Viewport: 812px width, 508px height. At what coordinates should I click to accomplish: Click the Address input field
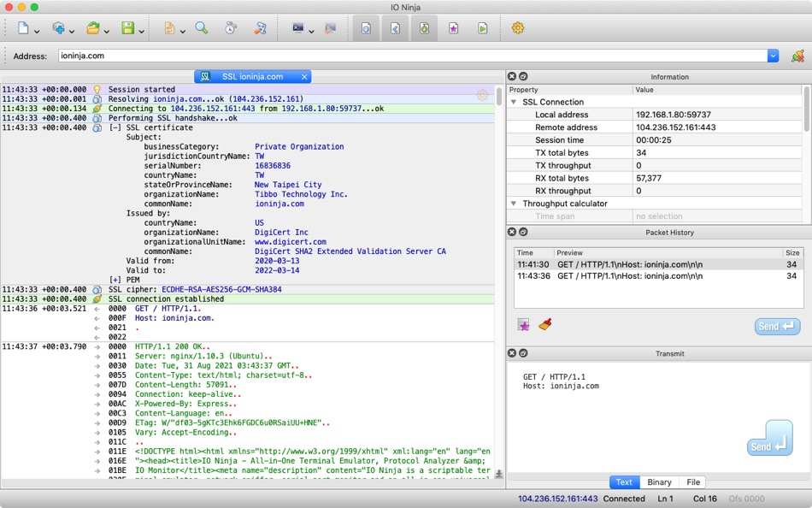pyautogui.click(x=413, y=56)
